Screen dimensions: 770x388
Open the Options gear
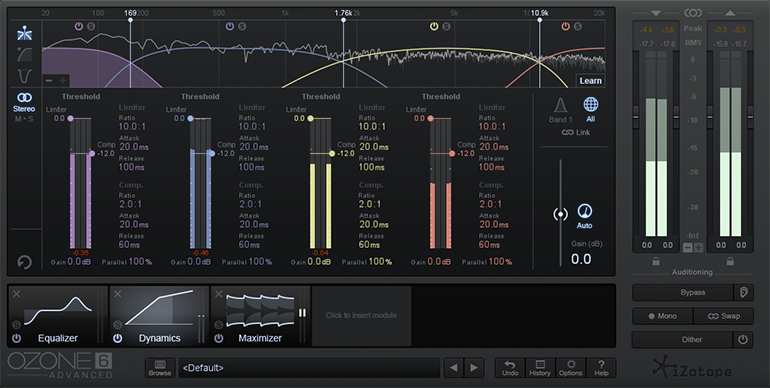570,367
